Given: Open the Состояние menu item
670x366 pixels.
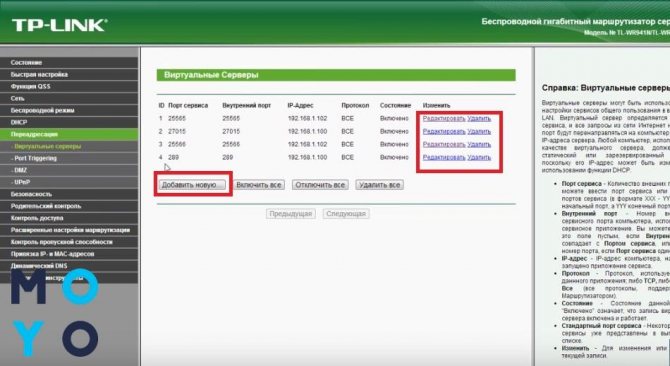Looking at the screenshot, I should tap(69, 62).
